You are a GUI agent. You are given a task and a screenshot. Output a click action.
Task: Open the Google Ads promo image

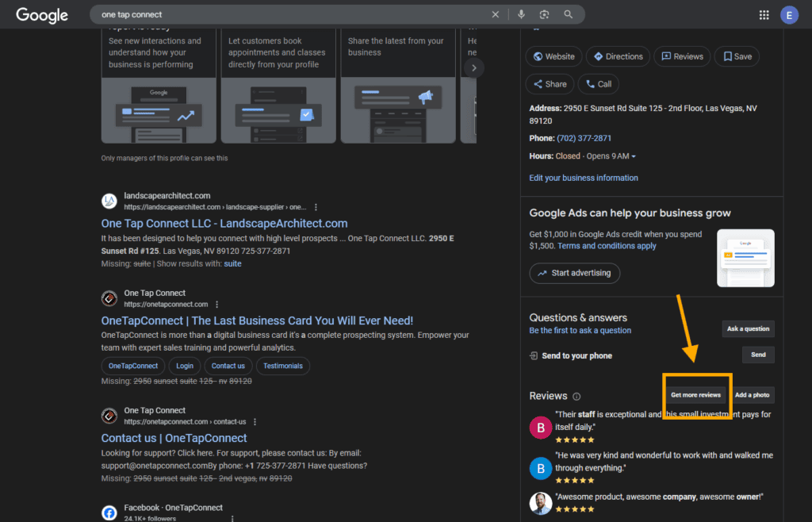(745, 258)
